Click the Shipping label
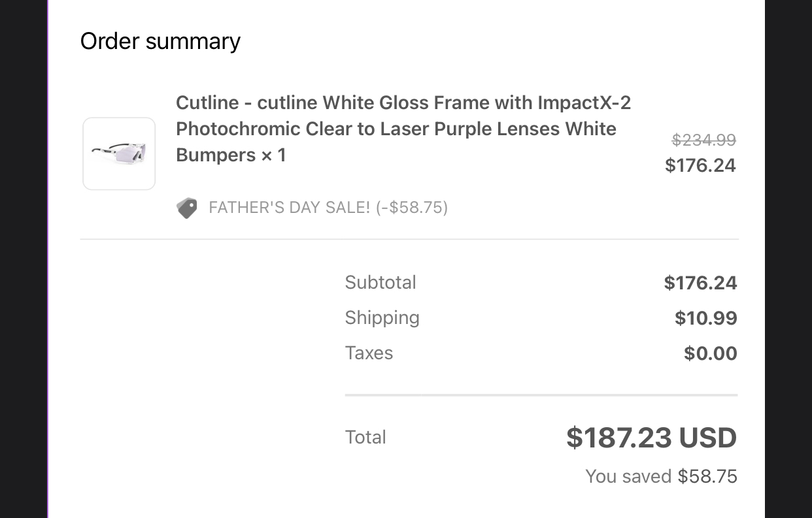Viewport: 812px width, 518px height. (x=382, y=317)
